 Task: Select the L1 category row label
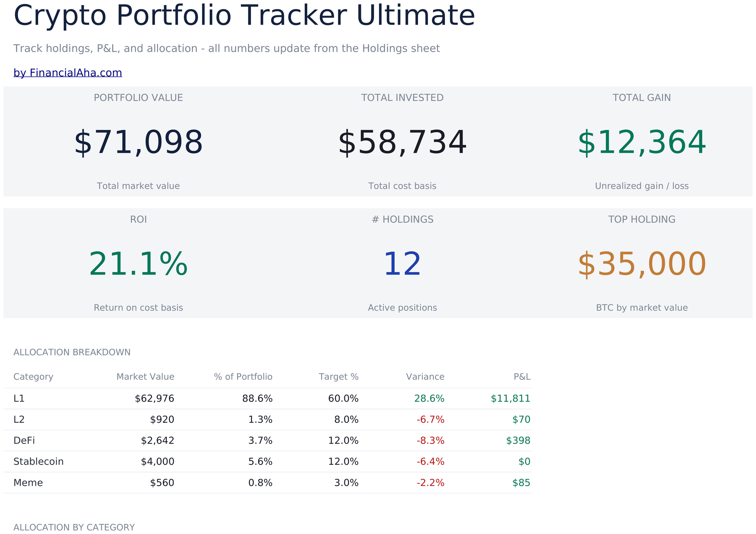tap(19, 398)
